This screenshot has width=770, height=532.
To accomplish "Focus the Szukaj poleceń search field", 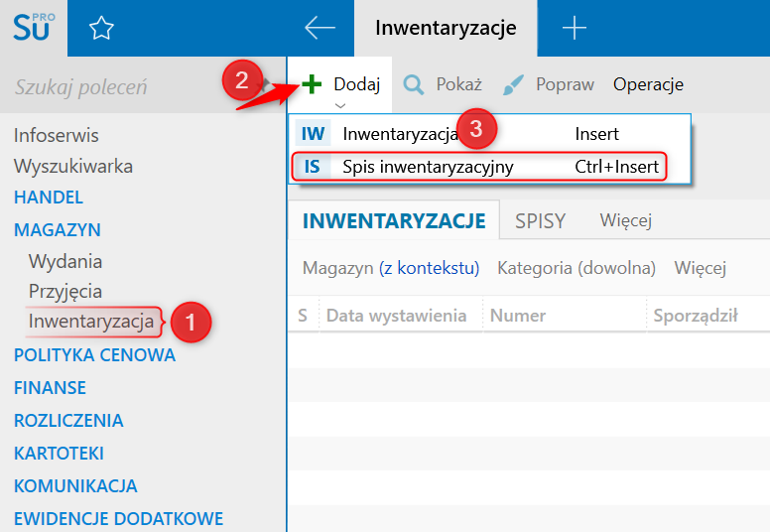I will coord(113,87).
